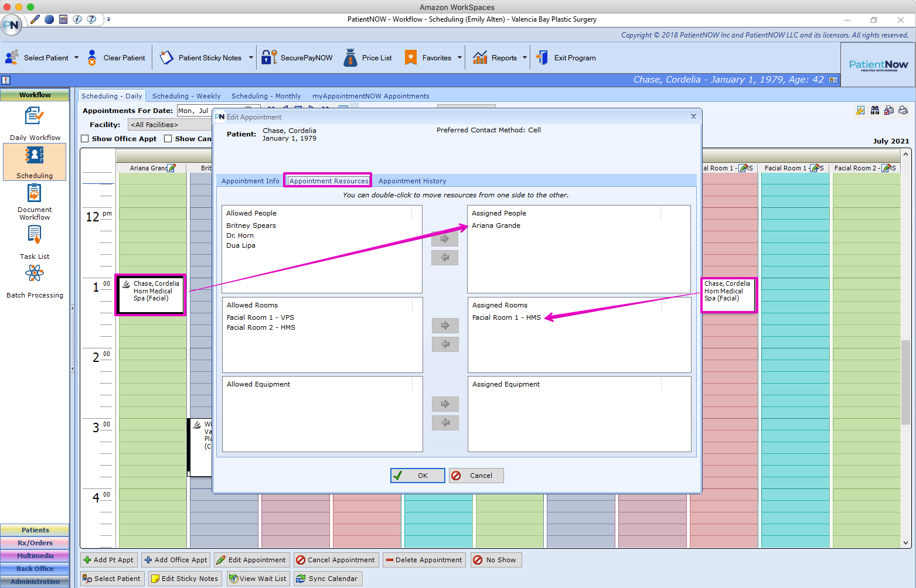Click the alert exclamation icon below toolbar

[x=6, y=80]
